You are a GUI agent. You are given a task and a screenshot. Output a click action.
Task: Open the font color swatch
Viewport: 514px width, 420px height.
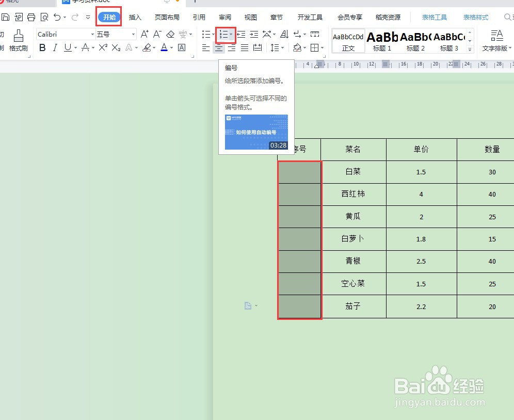[164, 47]
